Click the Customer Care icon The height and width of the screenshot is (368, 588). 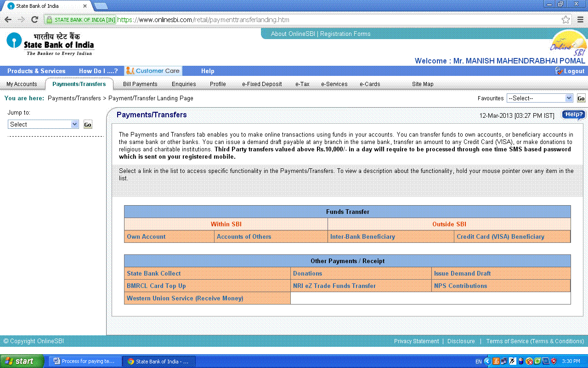pos(130,71)
